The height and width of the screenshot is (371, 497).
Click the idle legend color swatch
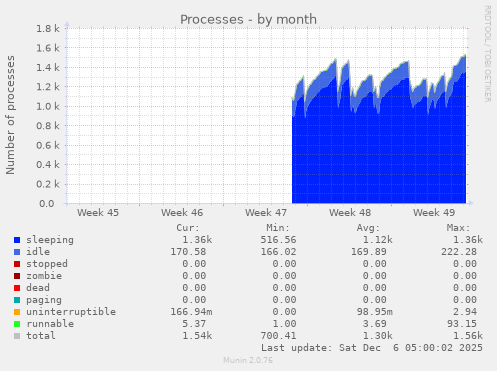coord(17,252)
